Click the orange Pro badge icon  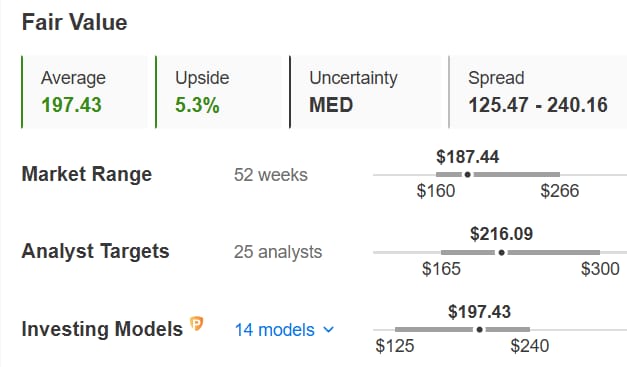click(x=196, y=323)
